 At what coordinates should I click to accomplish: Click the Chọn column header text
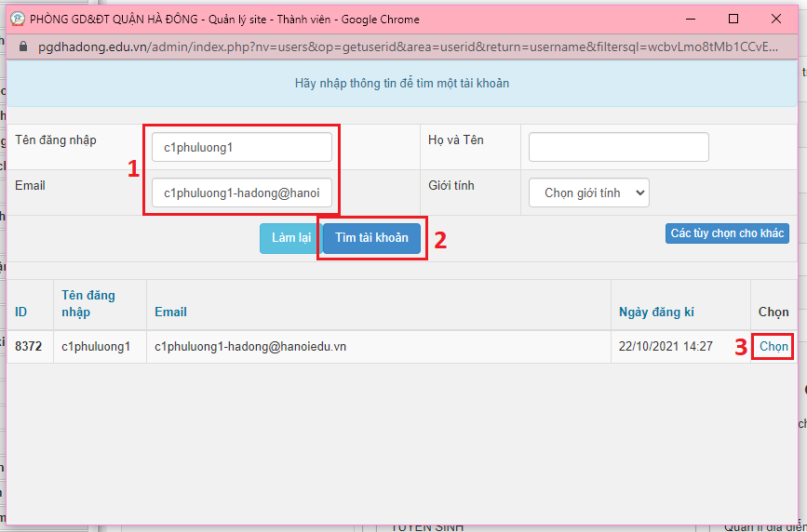pos(773,312)
